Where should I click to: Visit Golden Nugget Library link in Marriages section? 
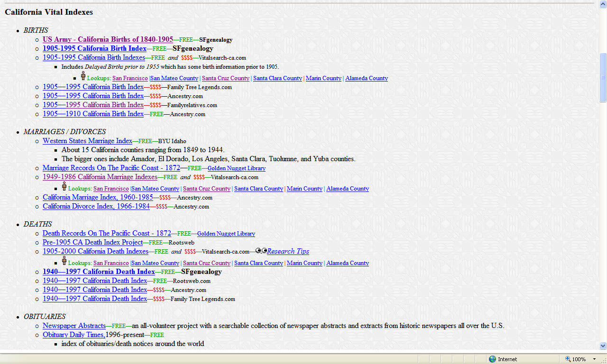(x=237, y=168)
